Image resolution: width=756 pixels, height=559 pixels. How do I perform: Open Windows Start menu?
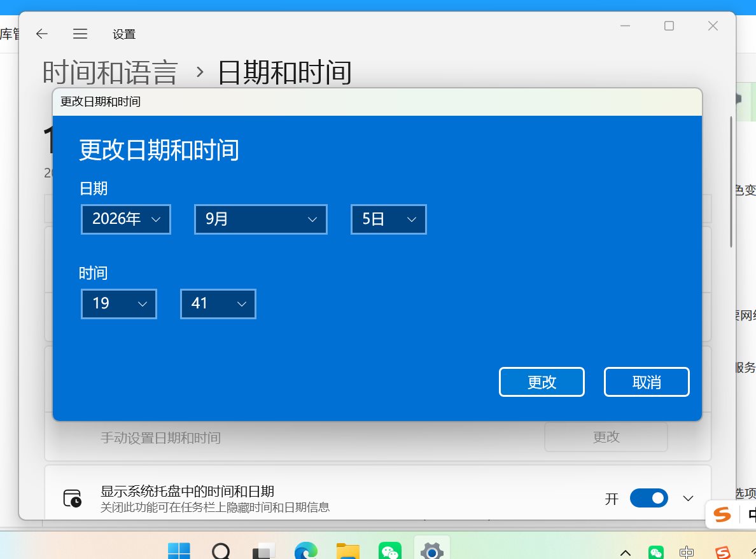[x=179, y=551]
